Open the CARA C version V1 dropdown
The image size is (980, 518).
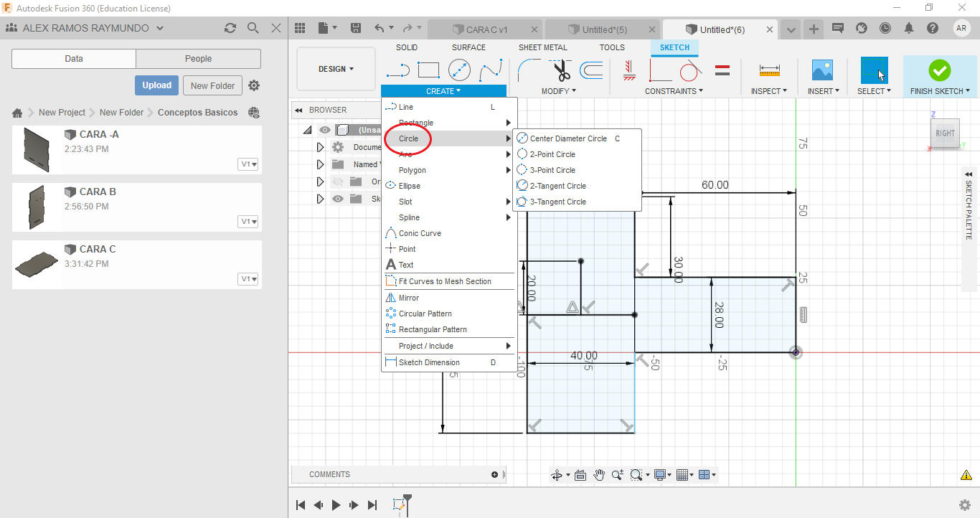point(249,278)
